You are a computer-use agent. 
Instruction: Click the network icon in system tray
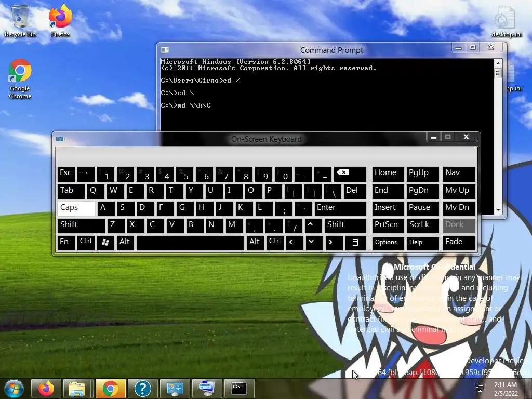point(480,389)
